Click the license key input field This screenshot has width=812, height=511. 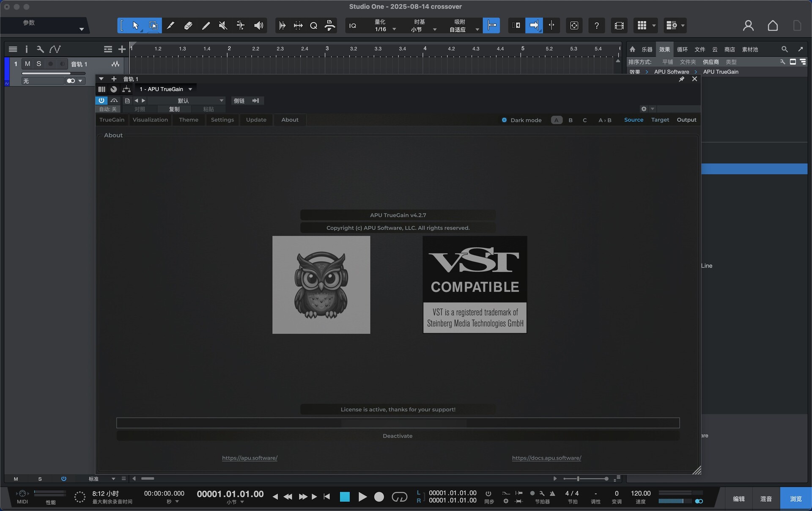(x=398, y=423)
